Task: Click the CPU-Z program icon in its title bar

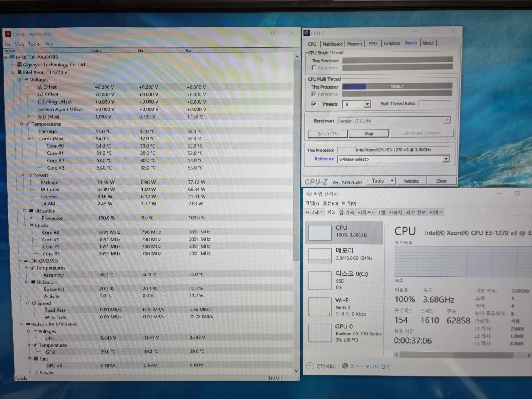Action: (x=307, y=33)
